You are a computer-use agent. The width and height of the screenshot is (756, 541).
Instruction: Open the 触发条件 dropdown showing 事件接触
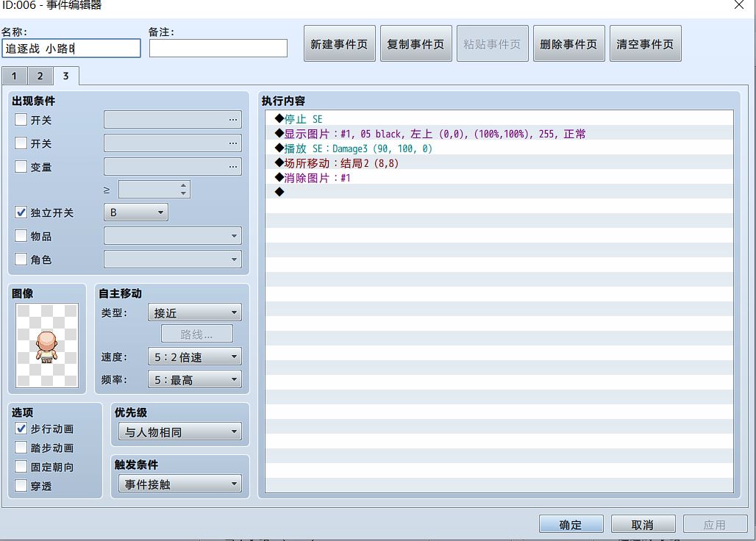point(180,484)
